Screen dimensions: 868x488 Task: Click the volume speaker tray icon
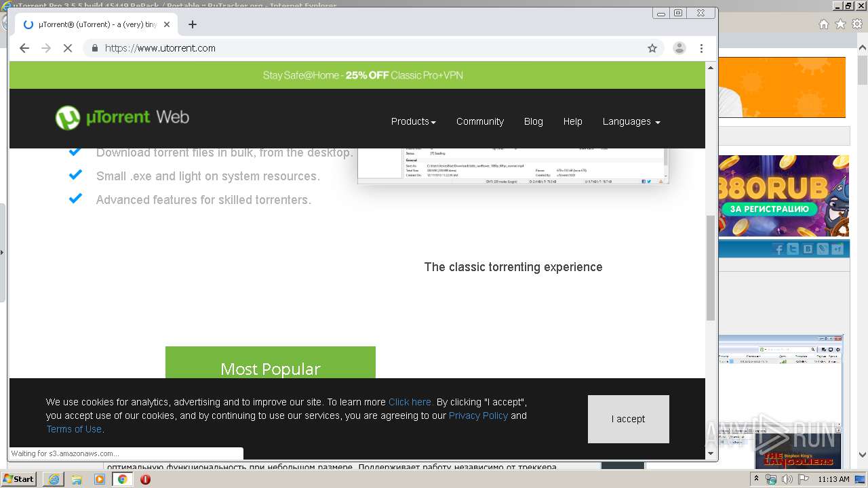(787, 479)
